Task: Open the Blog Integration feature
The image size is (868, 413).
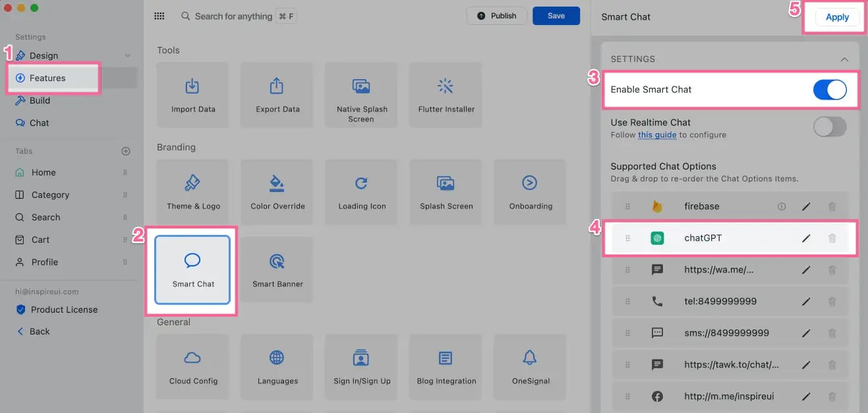Action: coord(446,367)
